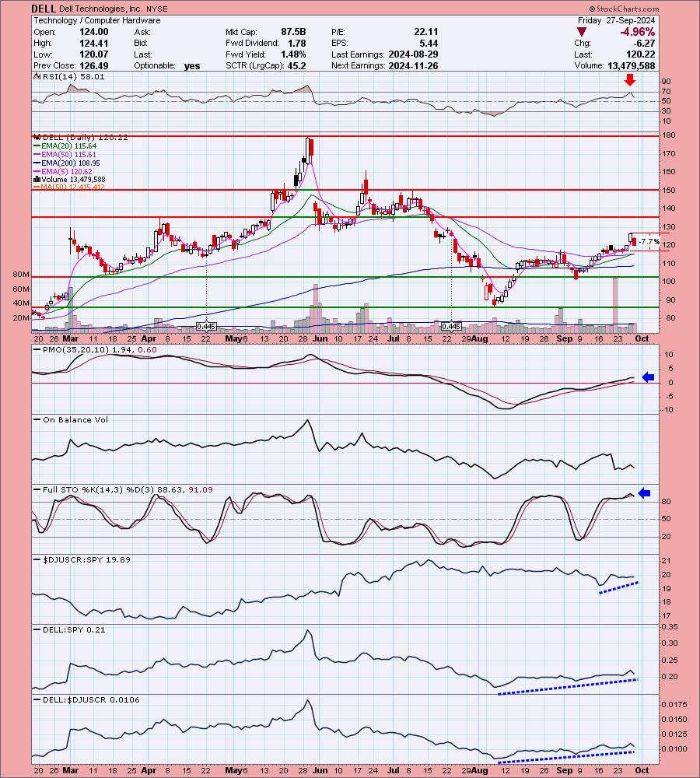Click the 80M volume axis label
The width and height of the screenshot is (700, 778).
21,275
